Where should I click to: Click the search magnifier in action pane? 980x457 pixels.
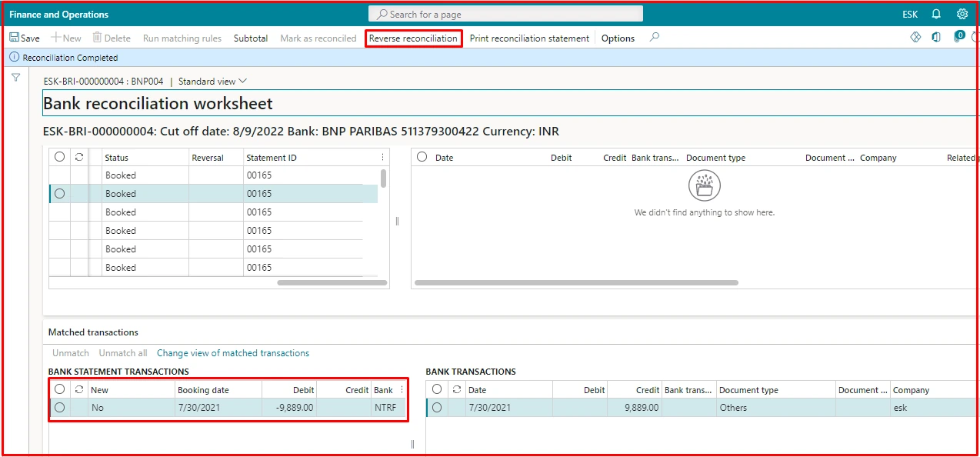pos(655,37)
